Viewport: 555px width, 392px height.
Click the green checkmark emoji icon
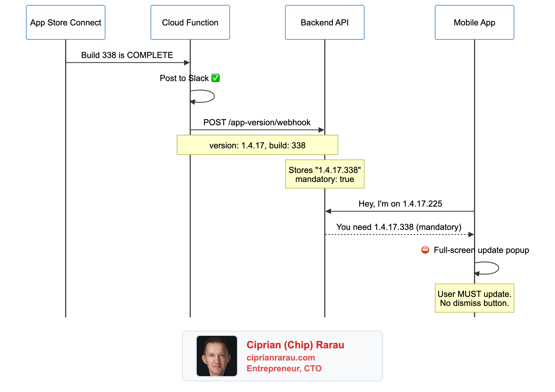click(x=216, y=78)
